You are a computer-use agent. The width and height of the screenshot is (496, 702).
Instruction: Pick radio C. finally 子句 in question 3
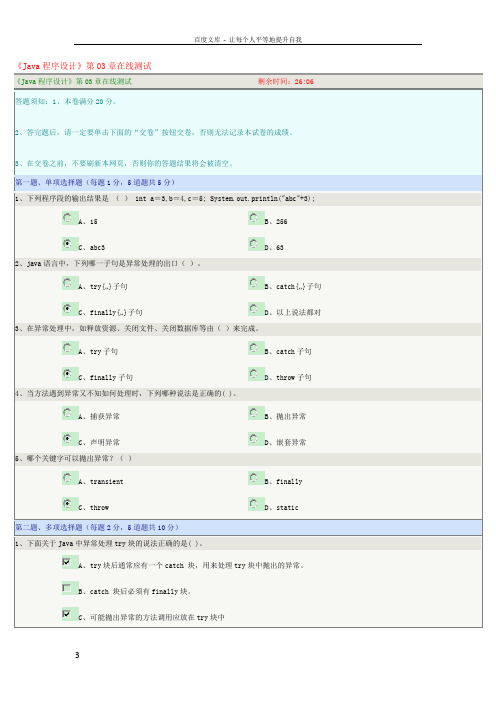tap(68, 374)
